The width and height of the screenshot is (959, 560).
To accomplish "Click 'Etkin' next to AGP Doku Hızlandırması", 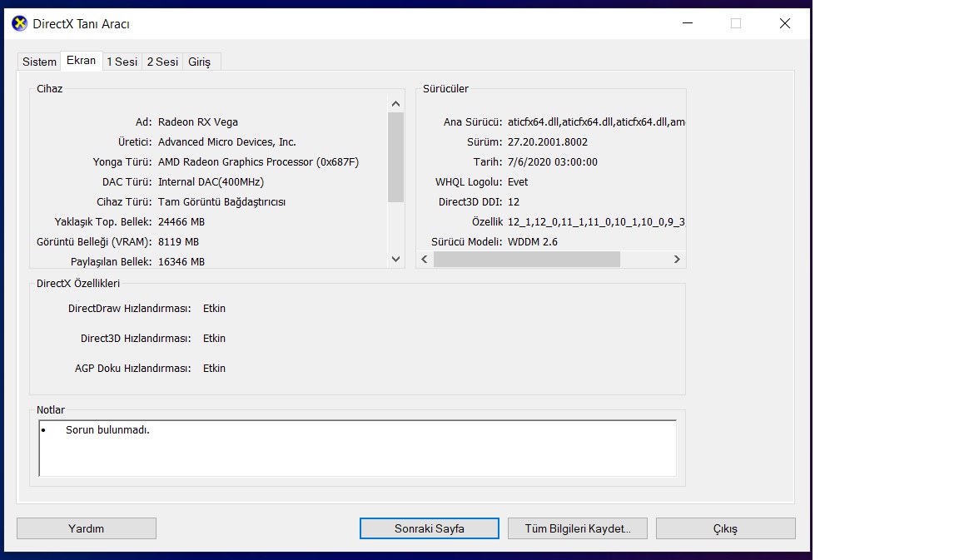I will tap(214, 369).
